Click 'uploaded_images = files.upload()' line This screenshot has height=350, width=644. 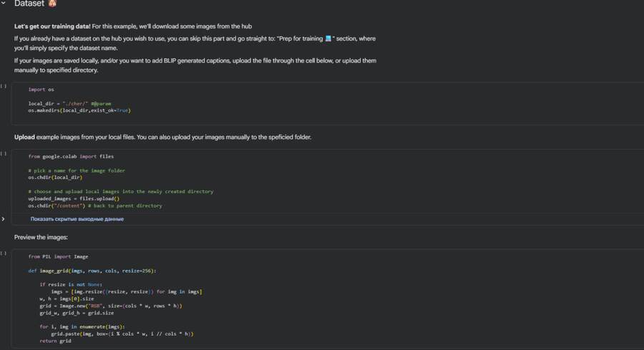[x=74, y=198]
